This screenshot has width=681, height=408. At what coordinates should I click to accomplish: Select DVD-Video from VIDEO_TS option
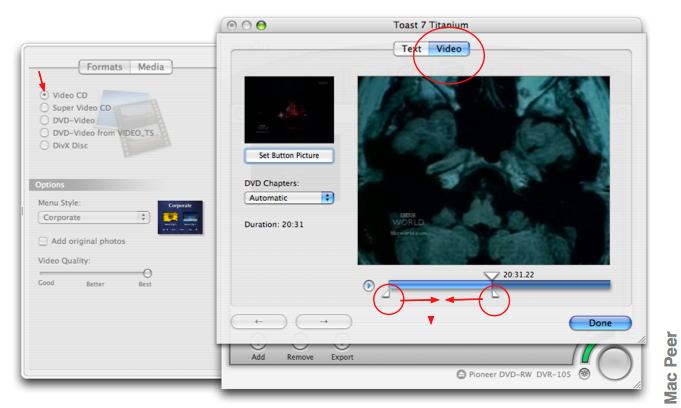pos(44,133)
